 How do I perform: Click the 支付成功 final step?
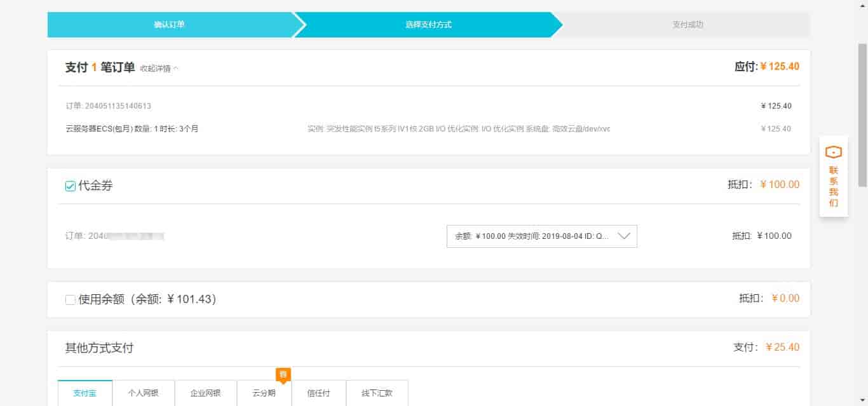click(x=688, y=25)
